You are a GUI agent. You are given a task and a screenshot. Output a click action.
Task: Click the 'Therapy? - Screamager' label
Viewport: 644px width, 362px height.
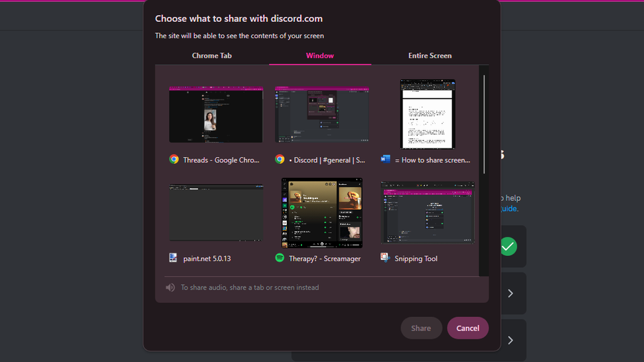[325, 259]
